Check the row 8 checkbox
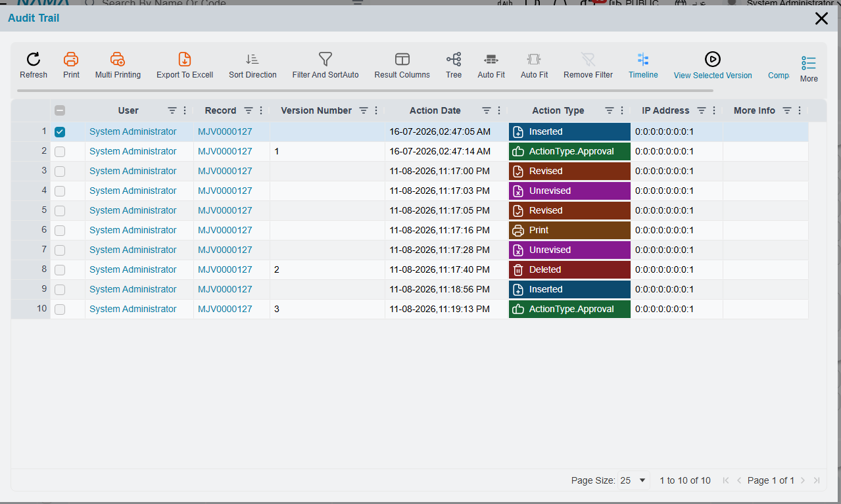The image size is (841, 504). (x=60, y=269)
